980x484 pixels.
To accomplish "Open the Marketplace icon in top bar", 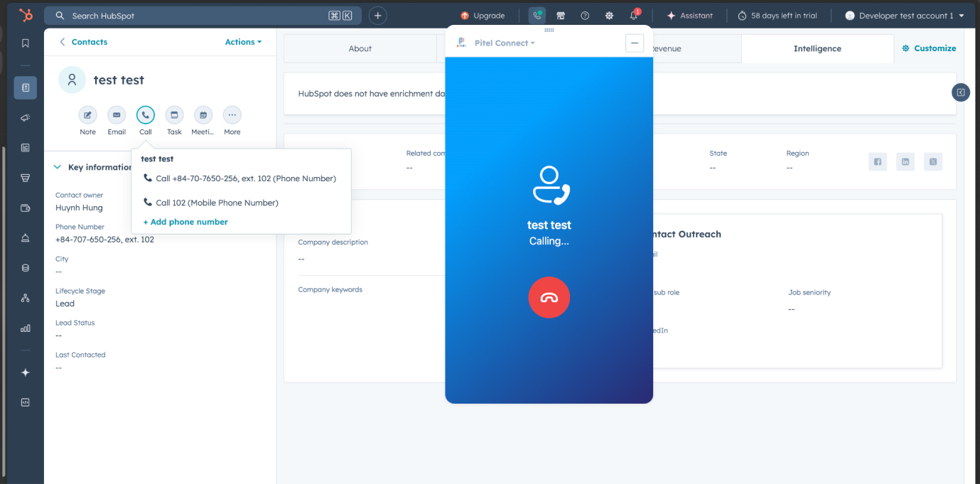I will pyautogui.click(x=561, y=16).
